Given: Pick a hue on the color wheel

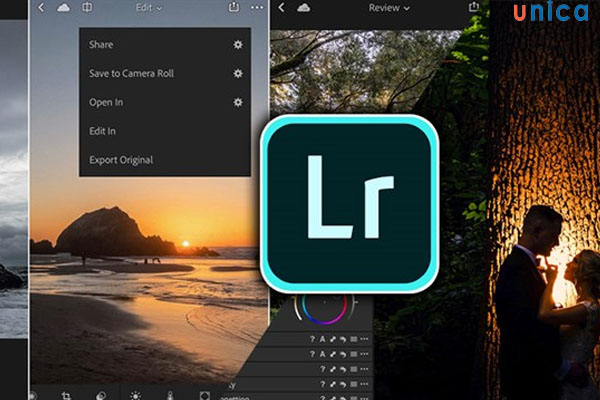Looking at the screenshot, I should coord(324,308).
